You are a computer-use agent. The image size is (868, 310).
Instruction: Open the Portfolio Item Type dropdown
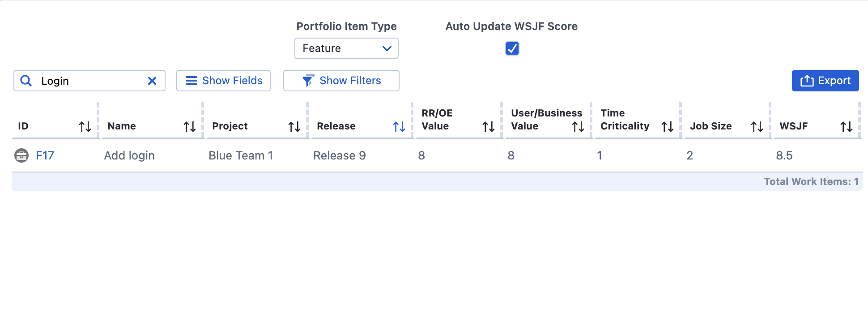[346, 48]
